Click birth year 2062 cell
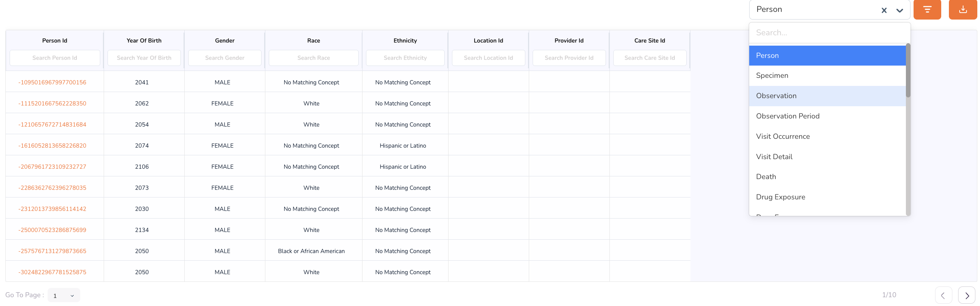 pyautogui.click(x=142, y=104)
